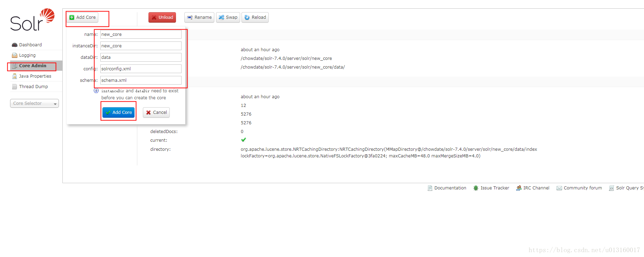
Task: Click Add Core toolbar button
Action: (x=83, y=17)
